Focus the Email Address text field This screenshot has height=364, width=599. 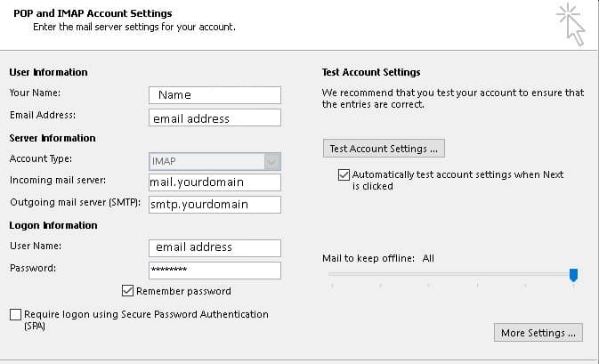(x=215, y=117)
